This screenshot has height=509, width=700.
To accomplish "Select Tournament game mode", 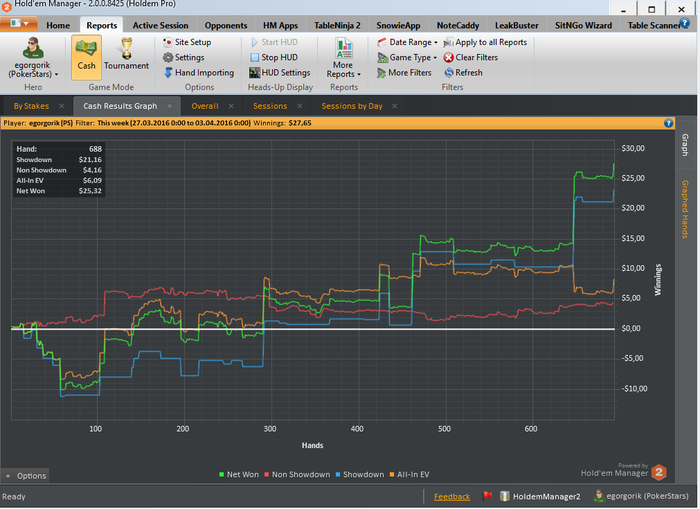I will (x=126, y=54).
